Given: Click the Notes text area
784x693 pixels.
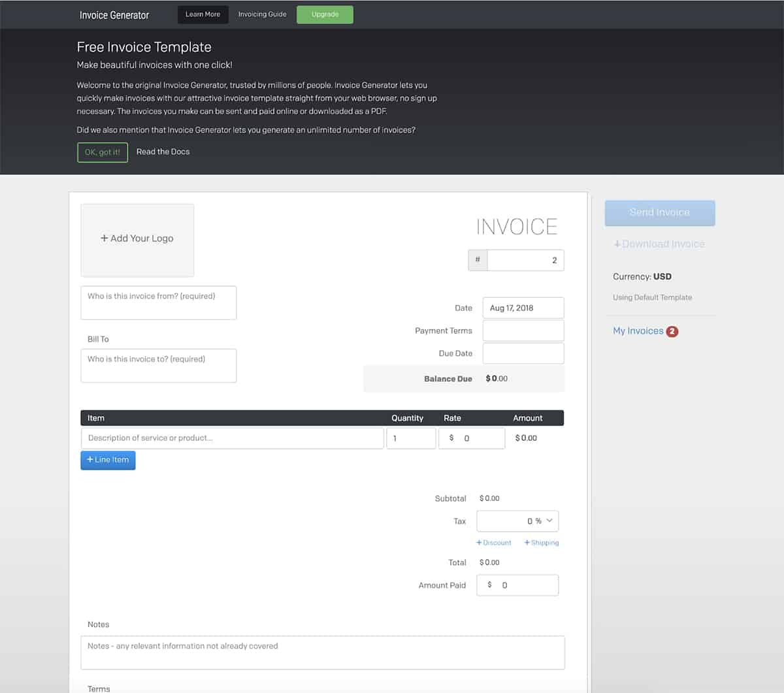Looking at the screenshot, I should tap(322, 652).
